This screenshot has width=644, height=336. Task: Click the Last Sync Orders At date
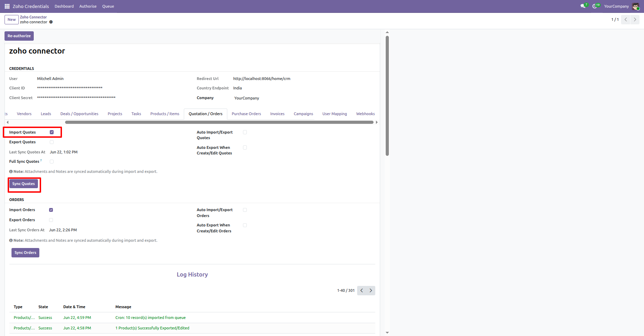[63, 230]
